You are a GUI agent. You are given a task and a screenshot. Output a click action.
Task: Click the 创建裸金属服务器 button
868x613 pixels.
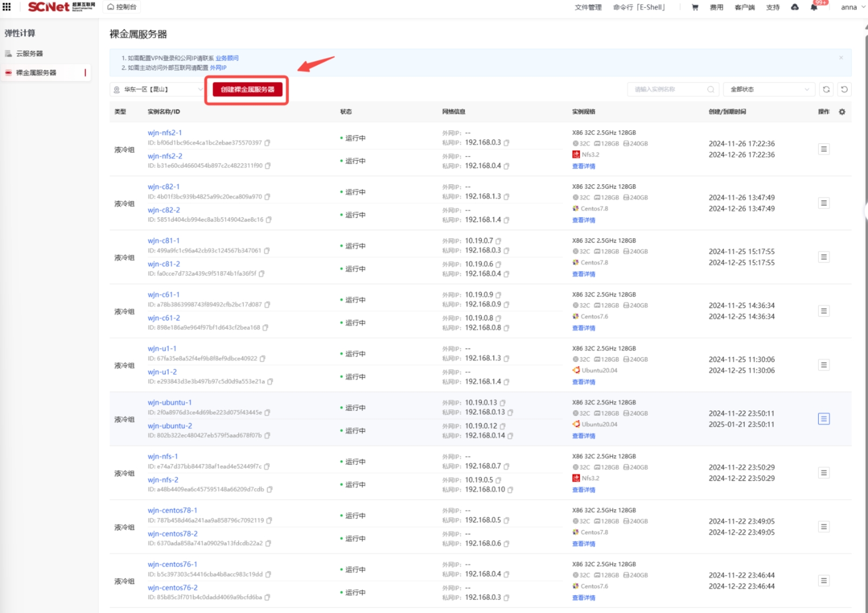point(247,90)
